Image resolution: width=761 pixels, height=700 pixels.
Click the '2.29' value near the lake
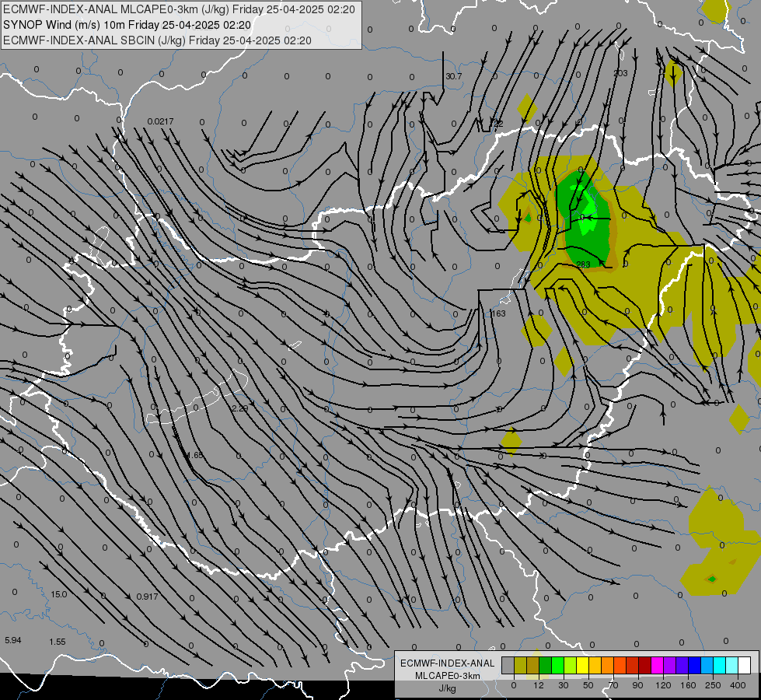[239, 408]
